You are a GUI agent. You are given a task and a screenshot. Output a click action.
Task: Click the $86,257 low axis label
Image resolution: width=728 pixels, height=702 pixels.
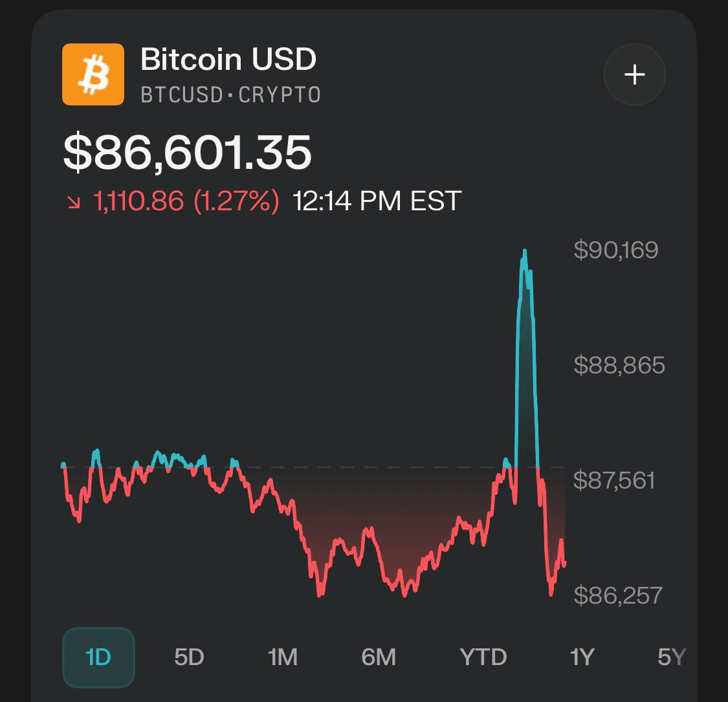click(x=617, y=595)
